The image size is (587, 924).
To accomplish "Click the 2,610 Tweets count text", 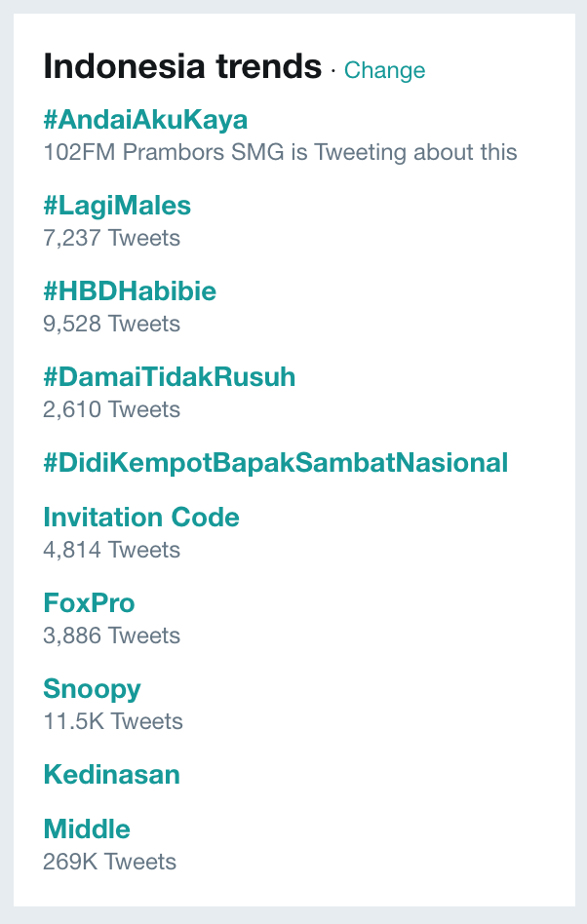I will 111,410.
